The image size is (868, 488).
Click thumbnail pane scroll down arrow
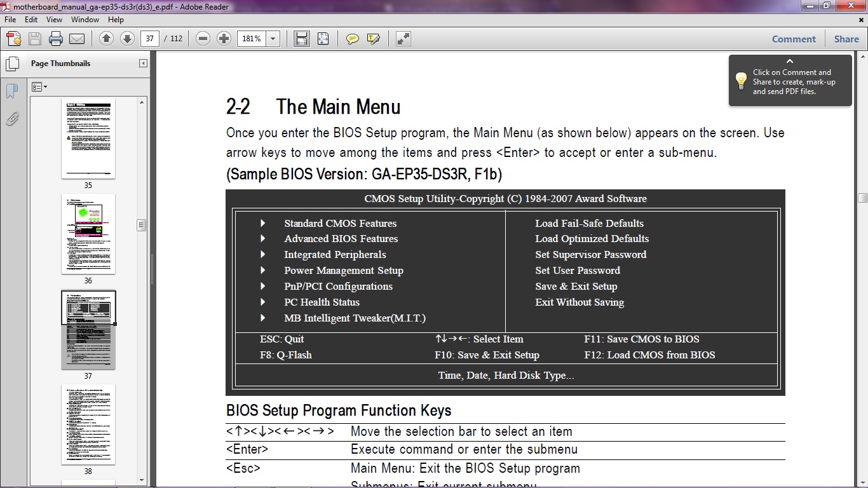[x=142, y=480]
